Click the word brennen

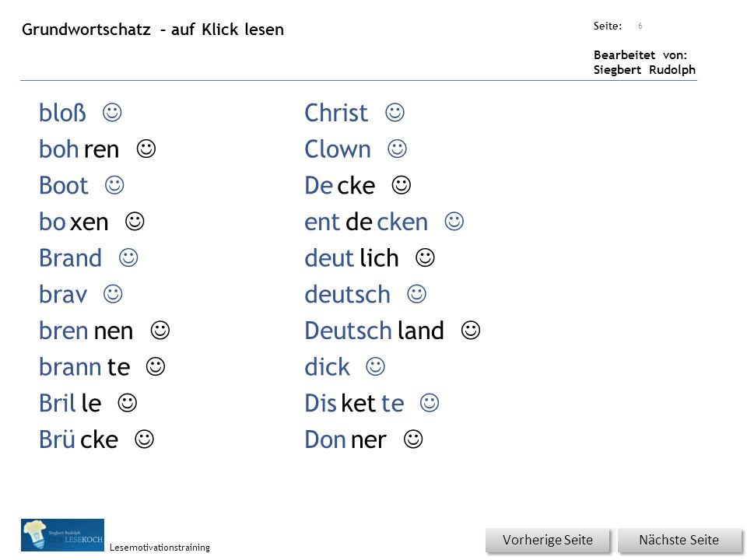point(86,331)
